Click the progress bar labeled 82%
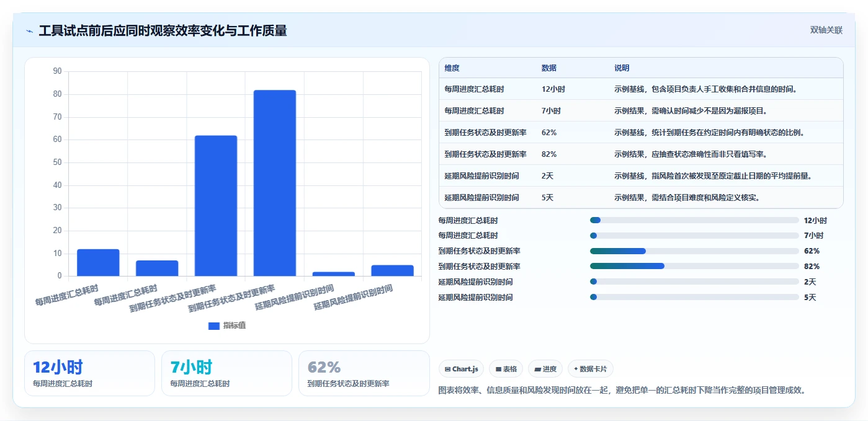This screenshot has width=868, height=421. click(x=694, y=267)
